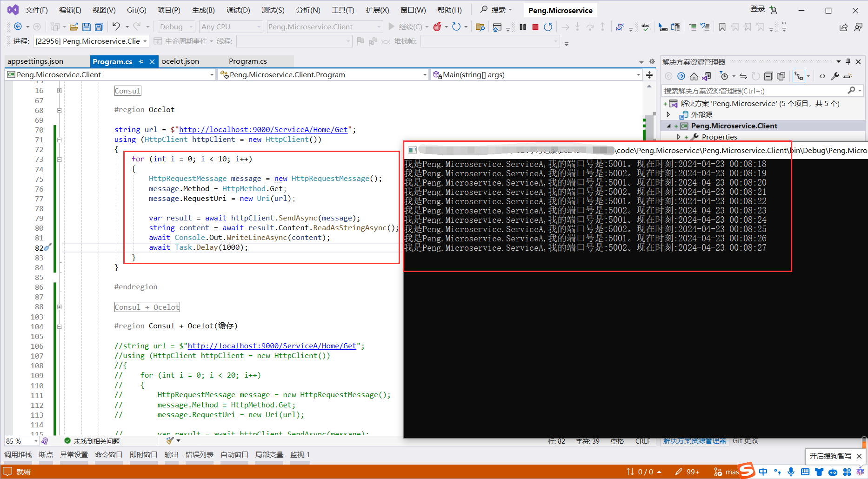Toggle auto-hide pin of Solution Explorer
This screenshot has width=868, height=479.
click(848, 62)
